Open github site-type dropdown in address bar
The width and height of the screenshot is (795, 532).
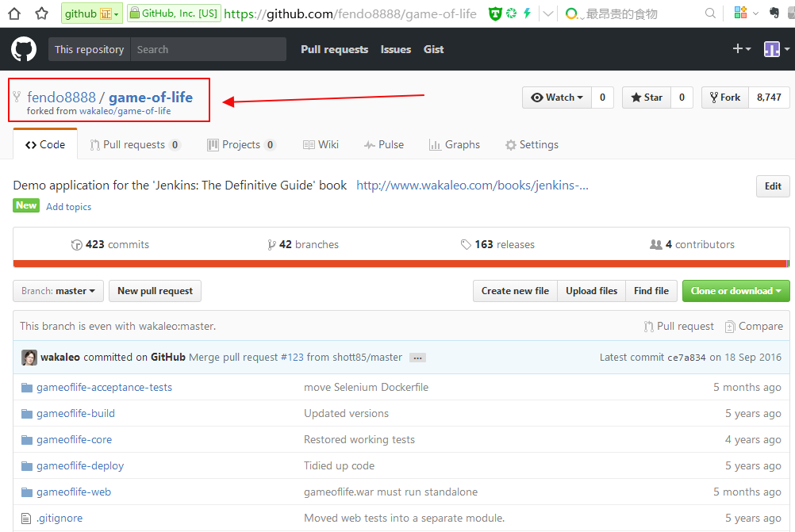(x=91, y=13)
